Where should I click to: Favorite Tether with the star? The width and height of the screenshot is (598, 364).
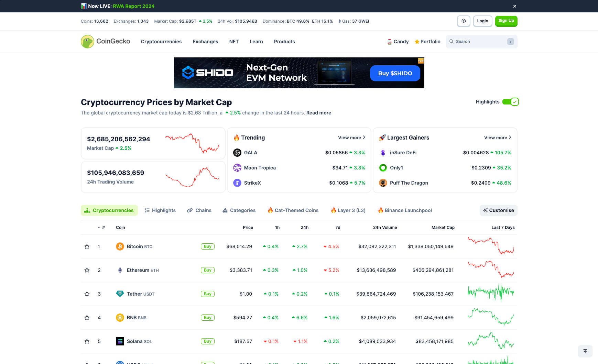click(x=87, y=294)
